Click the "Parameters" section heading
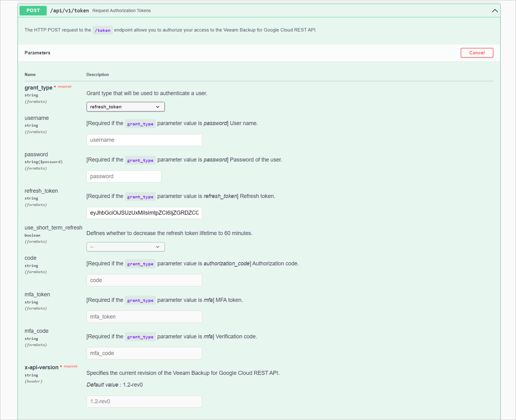 (x=37, y=53)
